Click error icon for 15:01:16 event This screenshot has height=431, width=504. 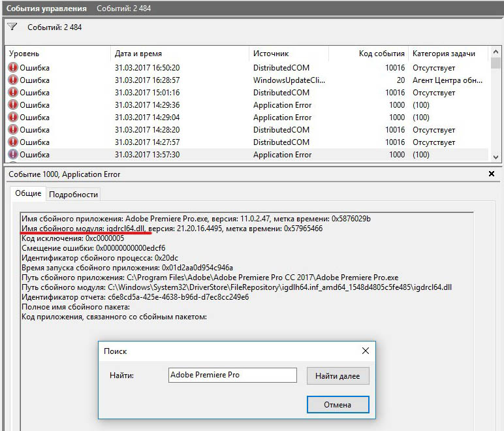tap(13, 92)
